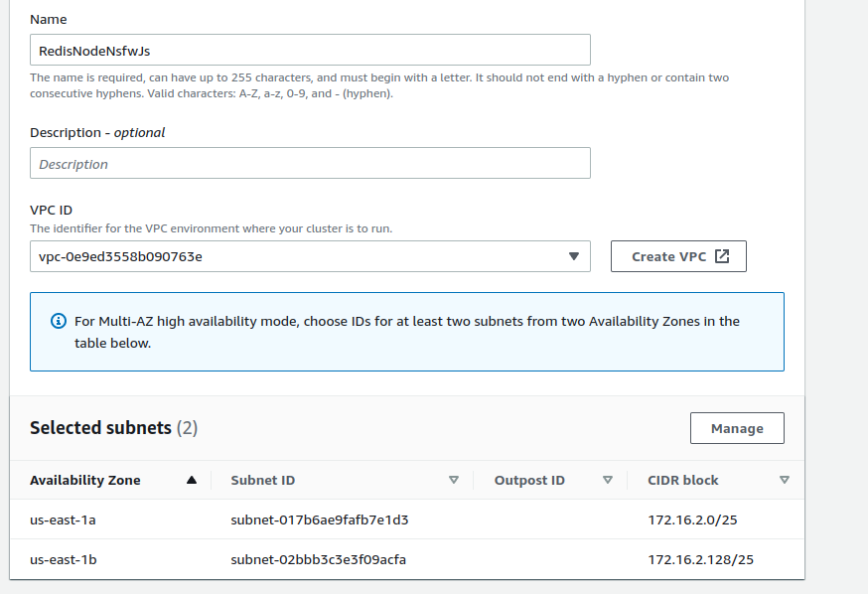868x594 pixels.
Task: Click the 172.16.2.128/25 CIDR cell
Action: (x=701, y=559)
